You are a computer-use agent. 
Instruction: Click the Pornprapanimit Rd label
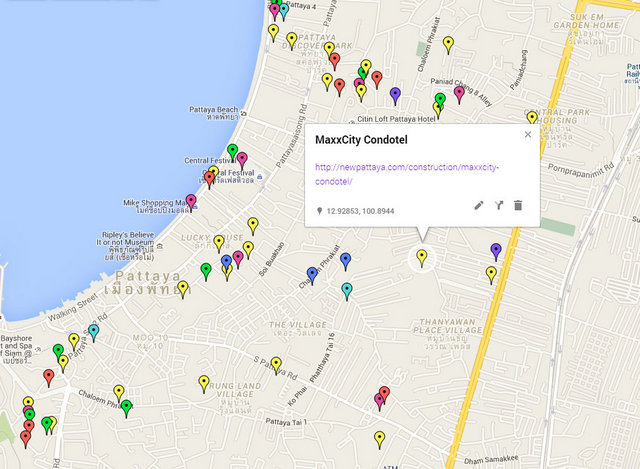tap(580, 171)
